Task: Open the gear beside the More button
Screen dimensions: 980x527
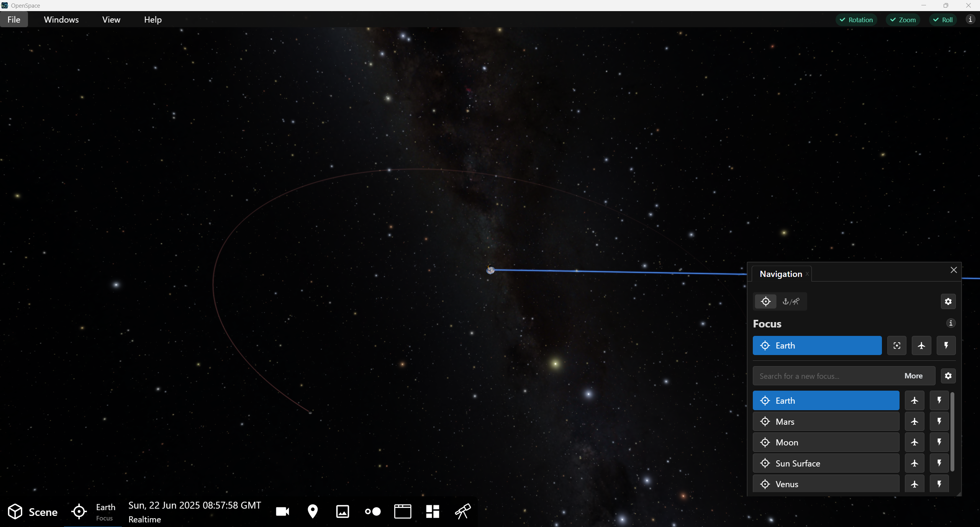Action: click(948, 376)
